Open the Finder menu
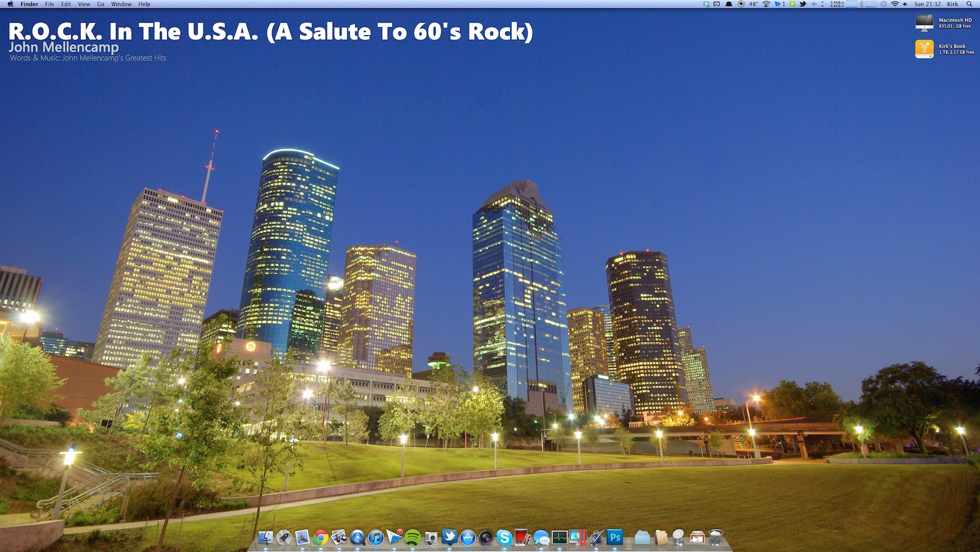The width and height of the screenshot is (980, 552). [x=29, y=4]
